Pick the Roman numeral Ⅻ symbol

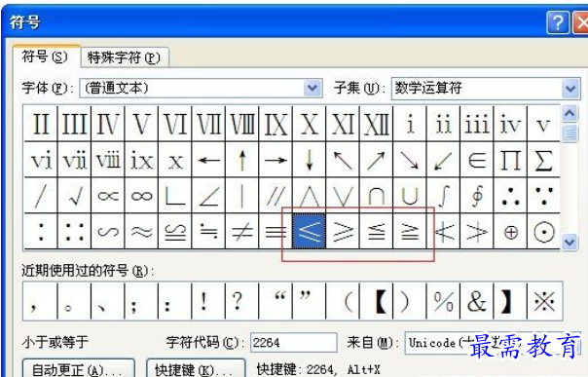pyautogui.click(x=376, y=124)
